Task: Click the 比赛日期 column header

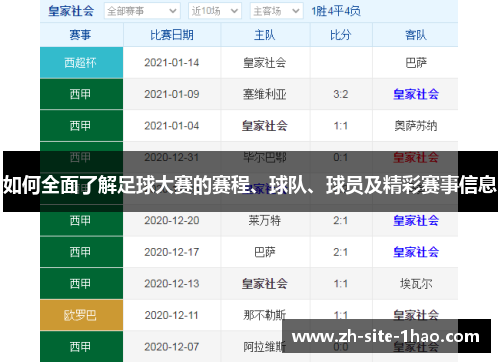Action: click(x=172, y=35)
